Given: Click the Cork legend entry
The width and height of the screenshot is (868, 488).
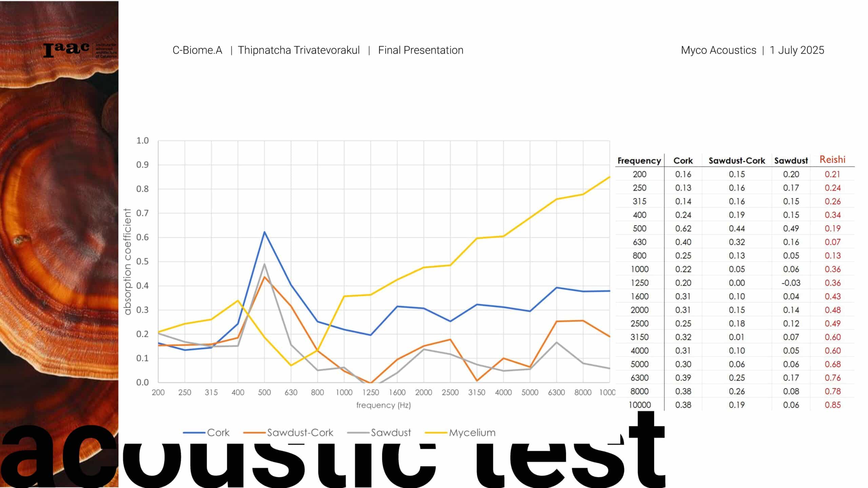Looking at the screenshot, I should [218, 433].
